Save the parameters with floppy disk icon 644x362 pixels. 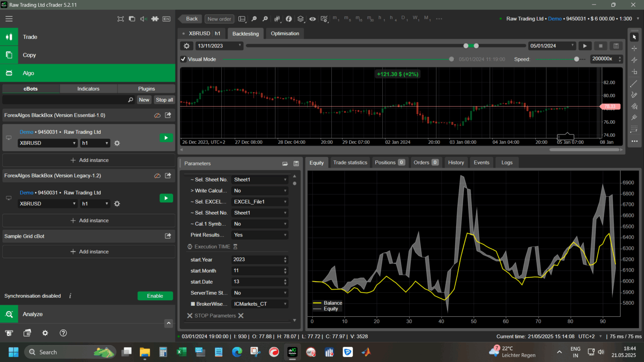[296, 164]
